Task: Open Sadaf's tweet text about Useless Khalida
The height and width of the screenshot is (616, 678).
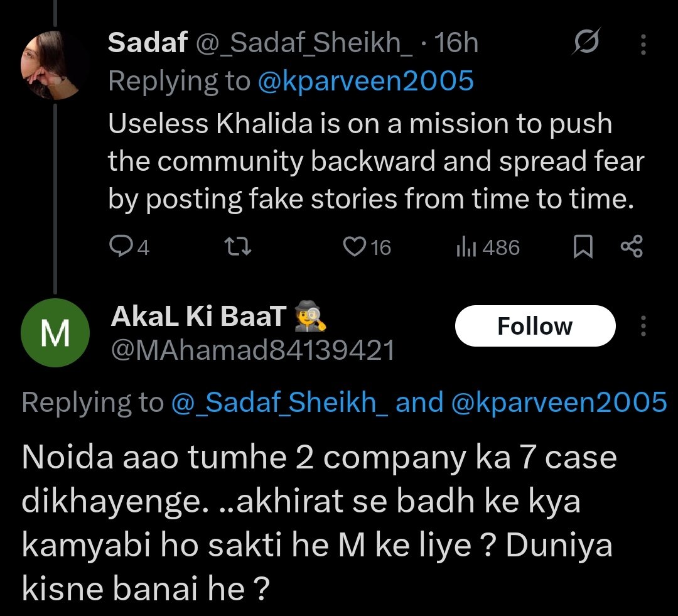Action: pyautogui.click(x=375, y=161)
